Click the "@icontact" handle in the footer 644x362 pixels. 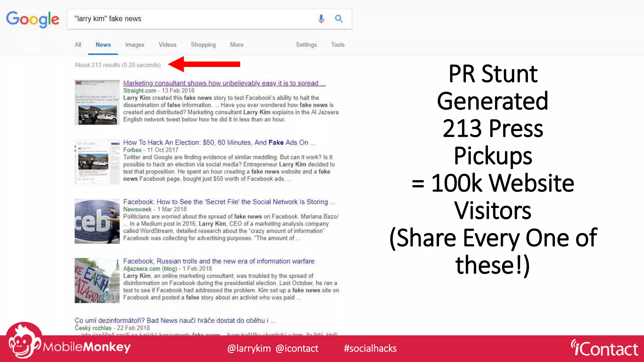pos(297,348)
